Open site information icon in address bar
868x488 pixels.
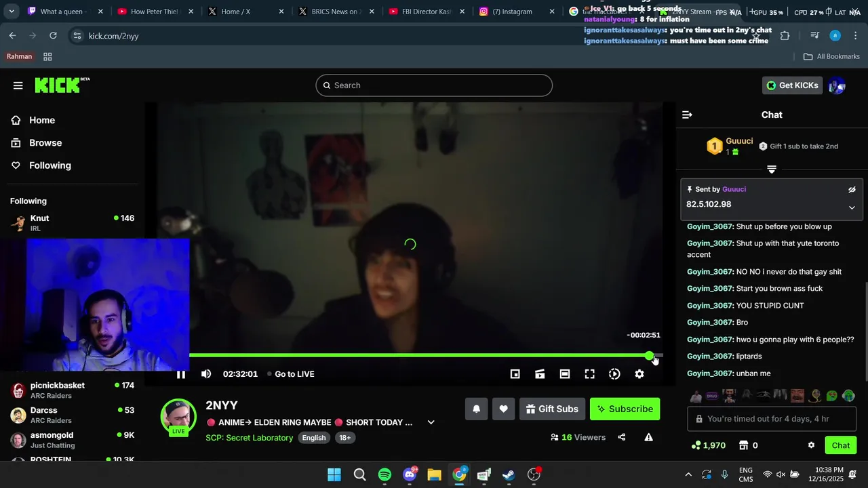pos(77,35)
